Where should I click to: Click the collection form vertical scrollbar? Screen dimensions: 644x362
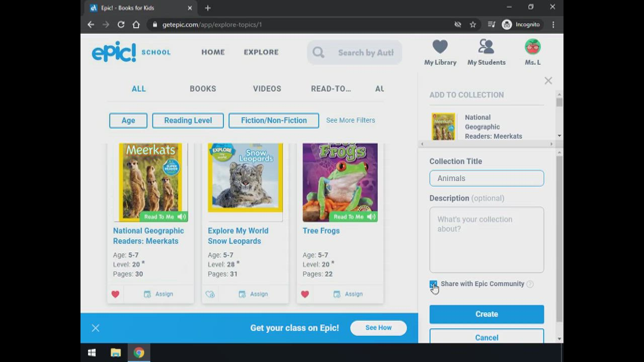[559, 239]
